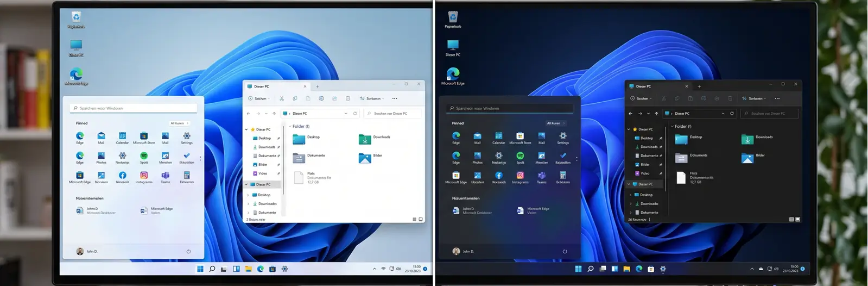Screen dimensions: 868x286
Task: Switch light Explorer to the large icons view
Action: pyautogui.click(x=421, y=219)
